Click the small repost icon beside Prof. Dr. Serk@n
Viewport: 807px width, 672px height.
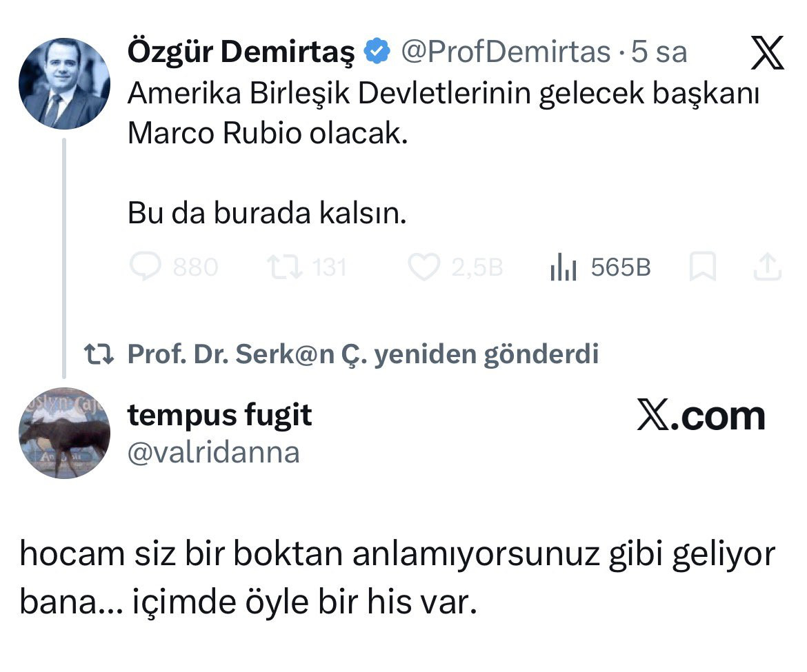coord(98,354)
